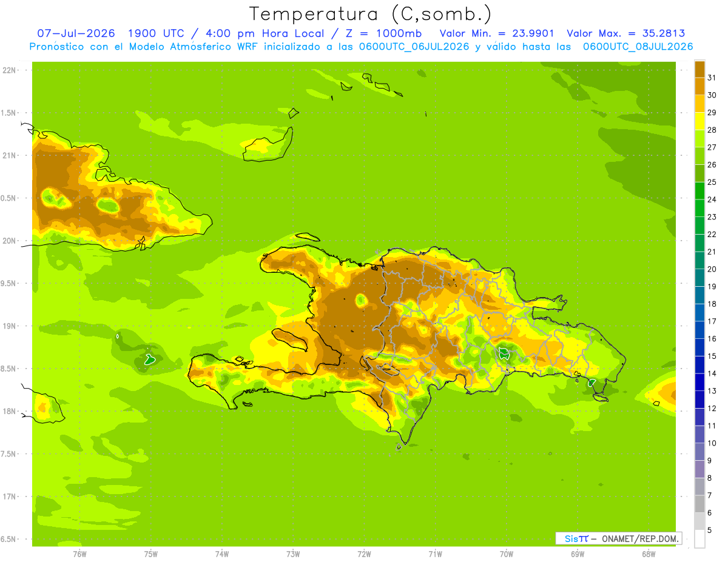Click the "24" colorbar label
728x562 pixels.
(x=712, y=199)
